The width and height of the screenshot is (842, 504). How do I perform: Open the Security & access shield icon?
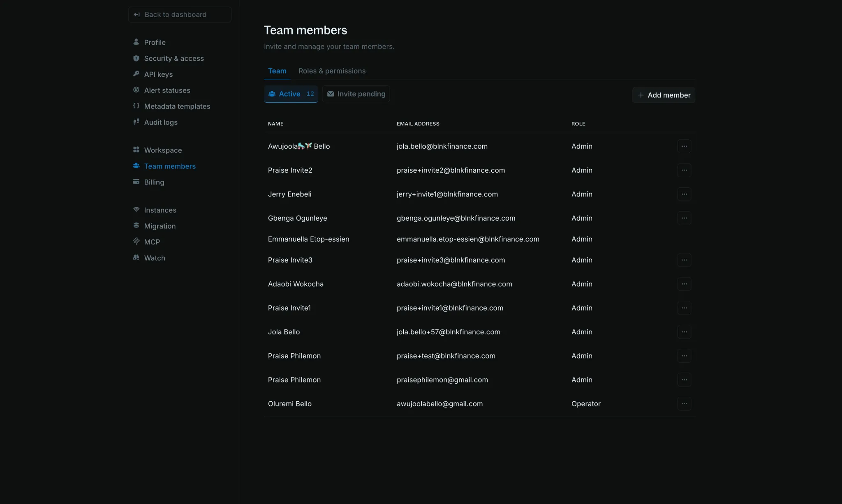(136, 58)
